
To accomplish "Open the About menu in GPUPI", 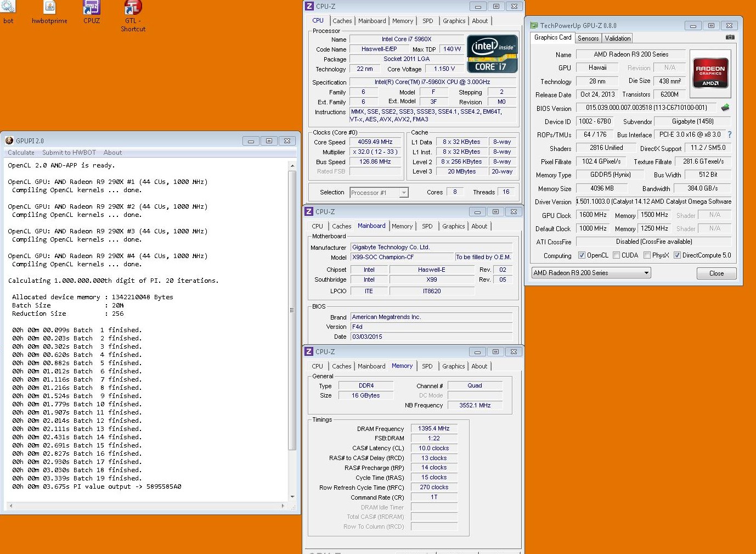I will pos(112,153).
